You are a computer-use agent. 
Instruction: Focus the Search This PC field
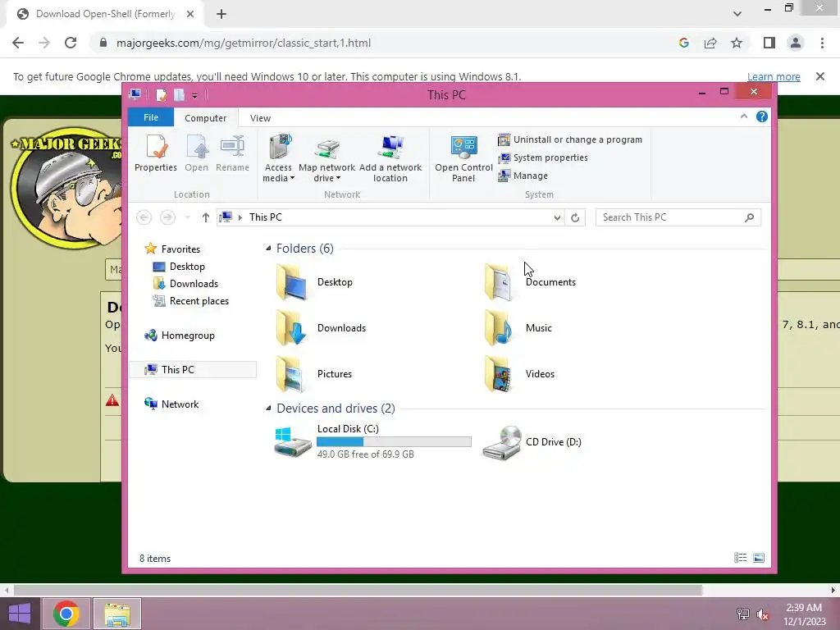tap(678, 217)
